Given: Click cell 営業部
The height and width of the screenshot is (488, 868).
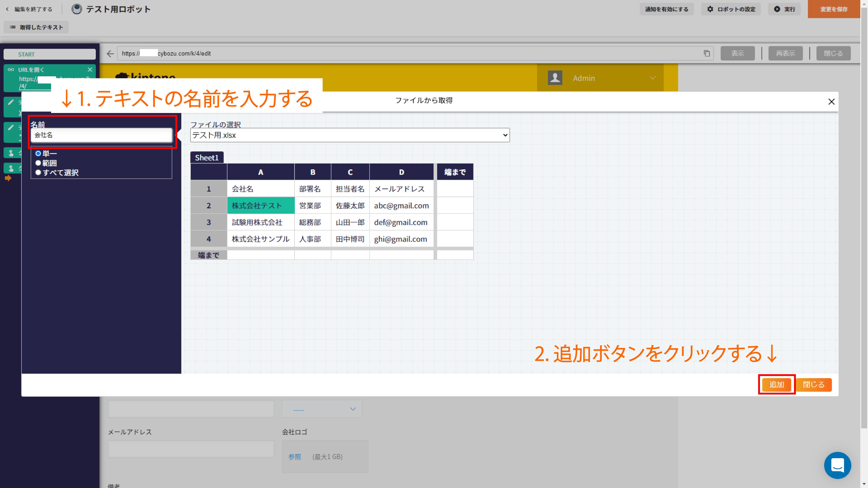Looking at the screenshot, I should [313, 205].
